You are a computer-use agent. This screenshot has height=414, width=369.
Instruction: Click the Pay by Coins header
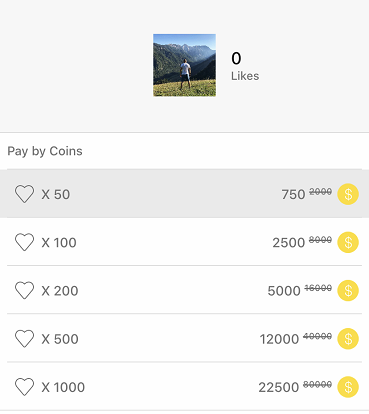pos(45,151)
